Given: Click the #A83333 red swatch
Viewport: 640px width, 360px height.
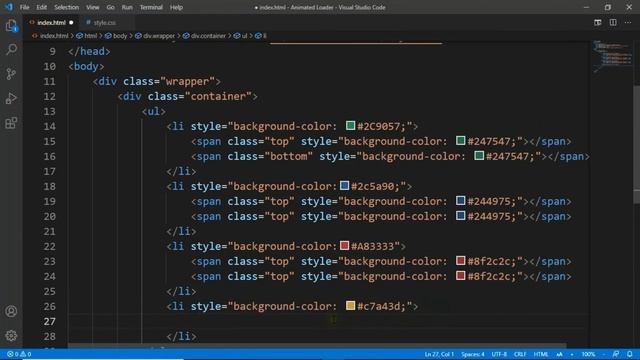Looking at the screenshot, I should click(344, 245).
